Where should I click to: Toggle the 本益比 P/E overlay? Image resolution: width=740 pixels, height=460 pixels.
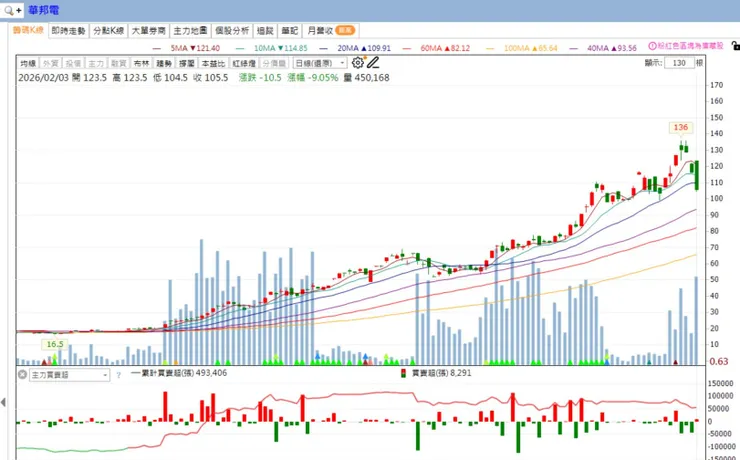[x=213, y=63]
